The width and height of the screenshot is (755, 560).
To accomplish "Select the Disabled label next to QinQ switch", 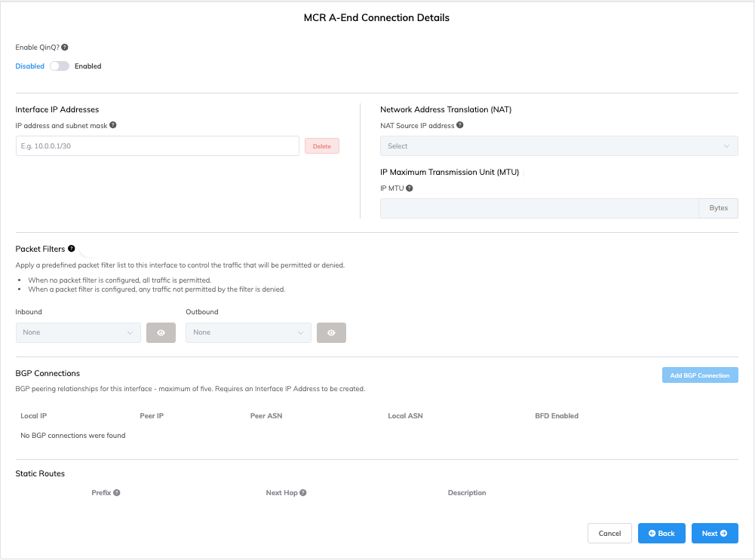I will click(x=28, y=66).
